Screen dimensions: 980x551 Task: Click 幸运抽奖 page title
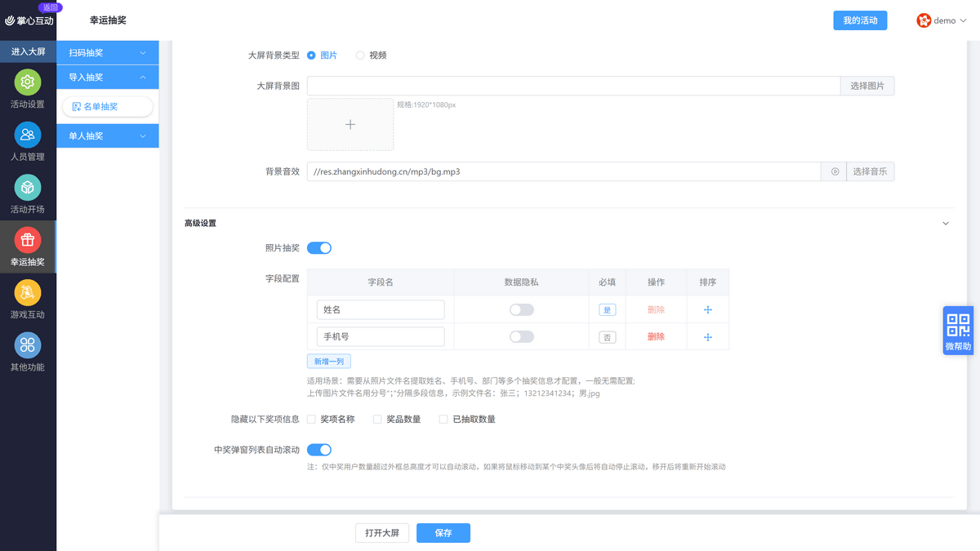coord(108,20)
